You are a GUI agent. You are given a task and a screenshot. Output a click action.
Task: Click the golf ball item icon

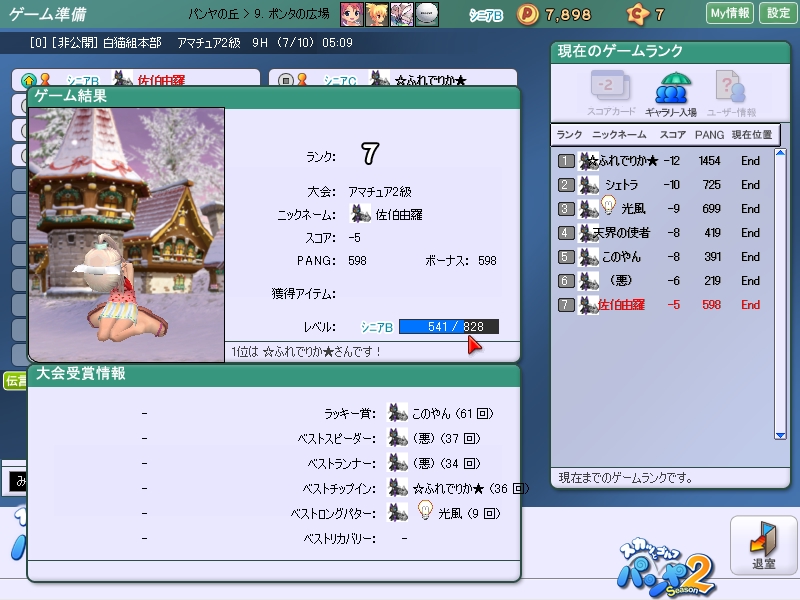[x=427, y=14]
